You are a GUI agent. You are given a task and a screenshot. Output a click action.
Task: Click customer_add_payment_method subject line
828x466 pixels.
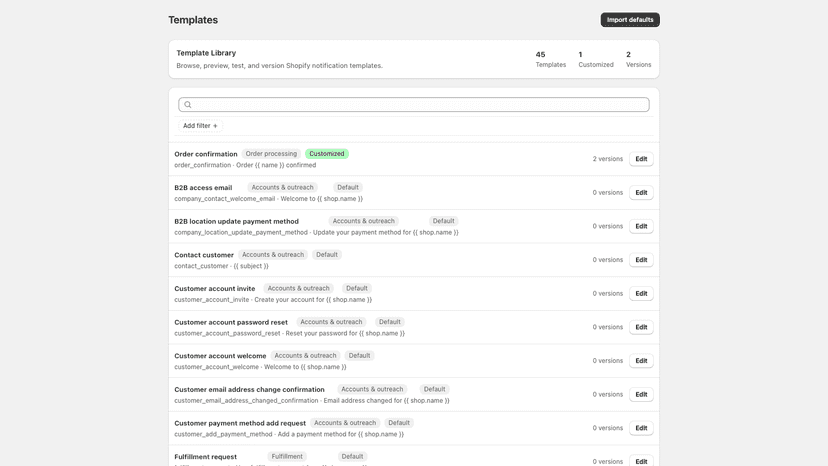[289, 434]
